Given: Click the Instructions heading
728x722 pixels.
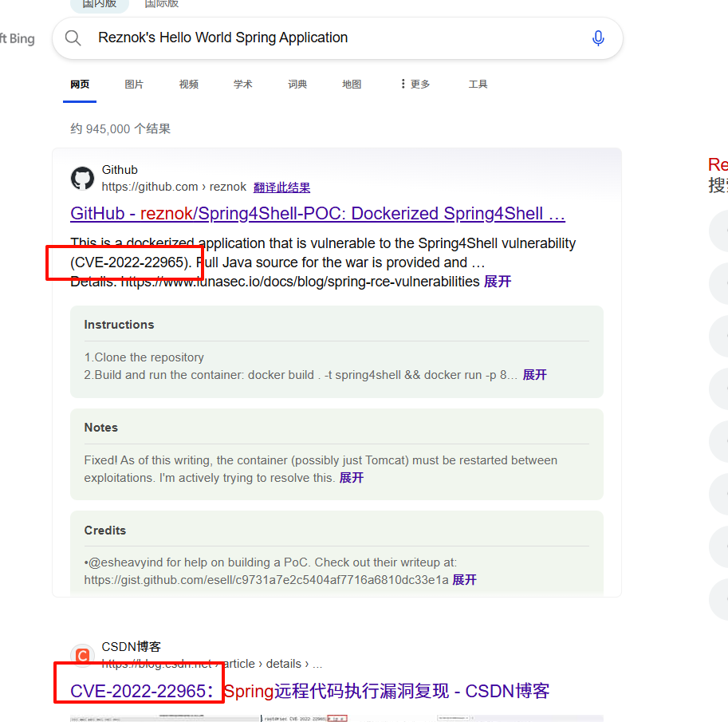Looking at the screenshot, I should click(x=119, y=324).
